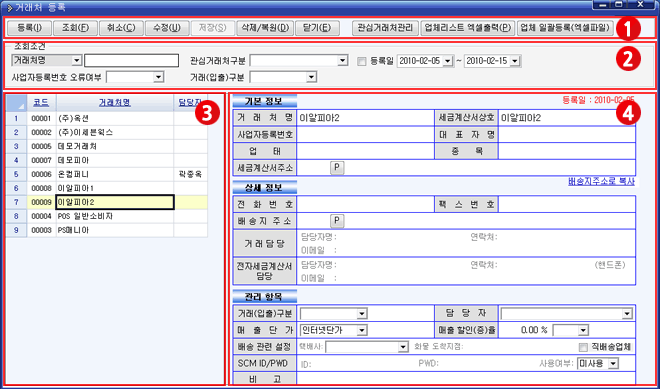The width and height of the screenshot is (660, 389).
Task: Click the 닫기(E) close button
Action: coord(317,28)
